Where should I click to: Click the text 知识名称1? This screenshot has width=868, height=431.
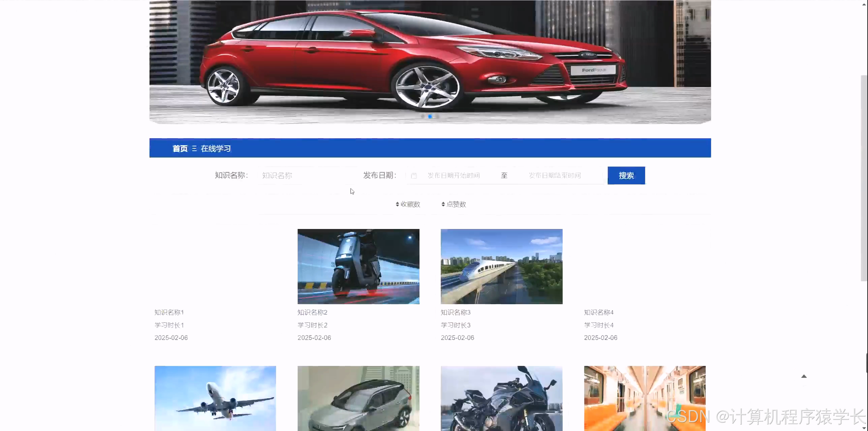[x=169, y=312]
